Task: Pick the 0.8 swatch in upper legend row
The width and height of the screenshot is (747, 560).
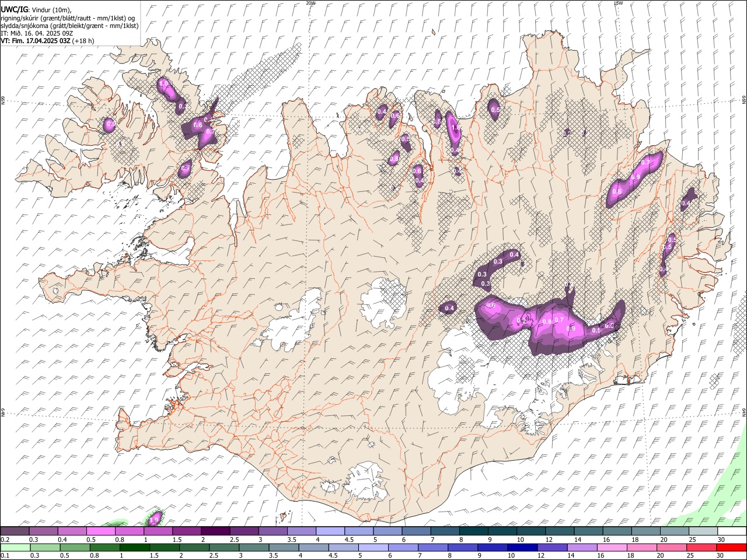Action: (130, 531)
